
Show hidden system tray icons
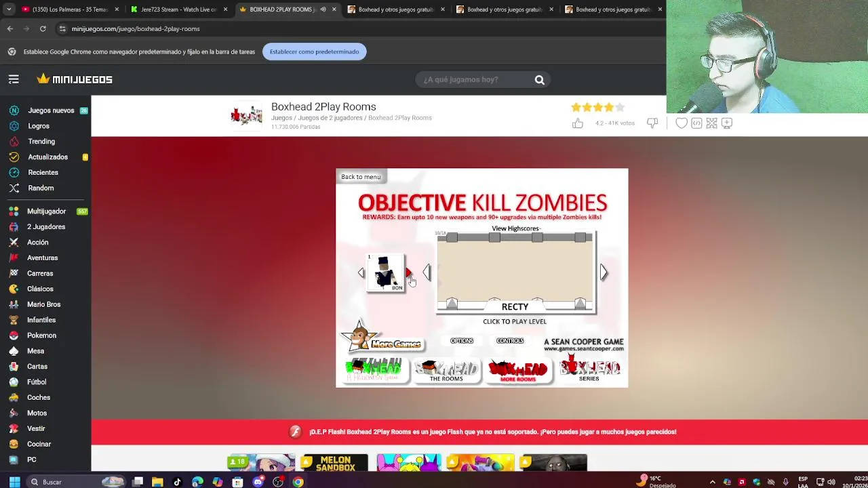[x=712, y=482]
